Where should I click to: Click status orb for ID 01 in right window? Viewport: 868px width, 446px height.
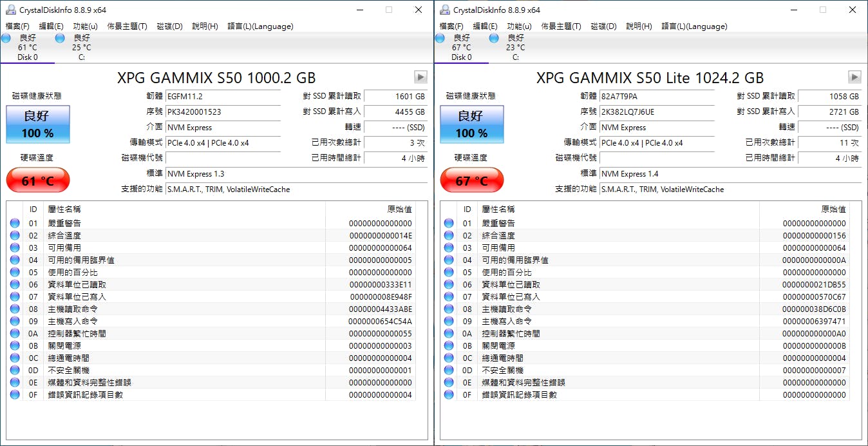[449, 223]
